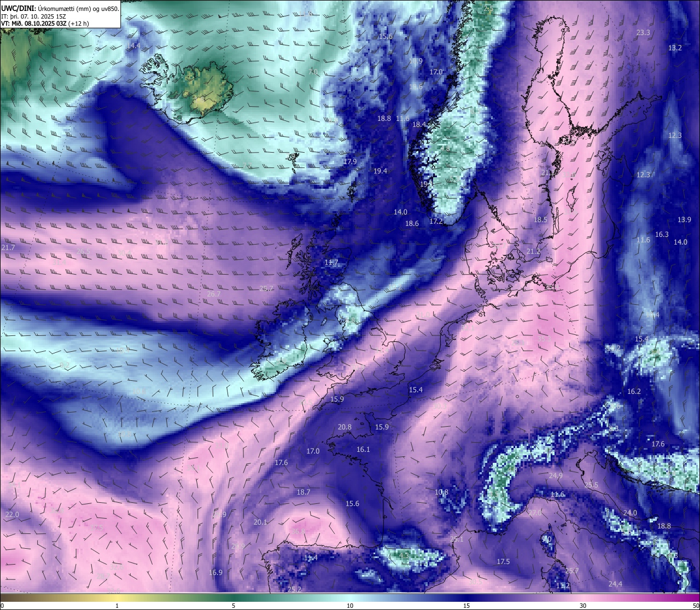
Task: Click the 11.4 value over Spain
Action: pyautogui.click(x=311, y=558)
